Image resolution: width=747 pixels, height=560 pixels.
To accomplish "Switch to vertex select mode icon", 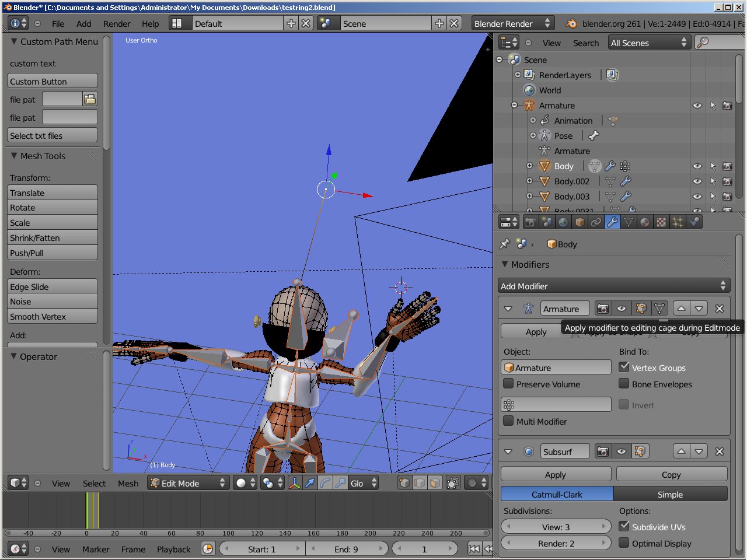I will coord(404,483).
